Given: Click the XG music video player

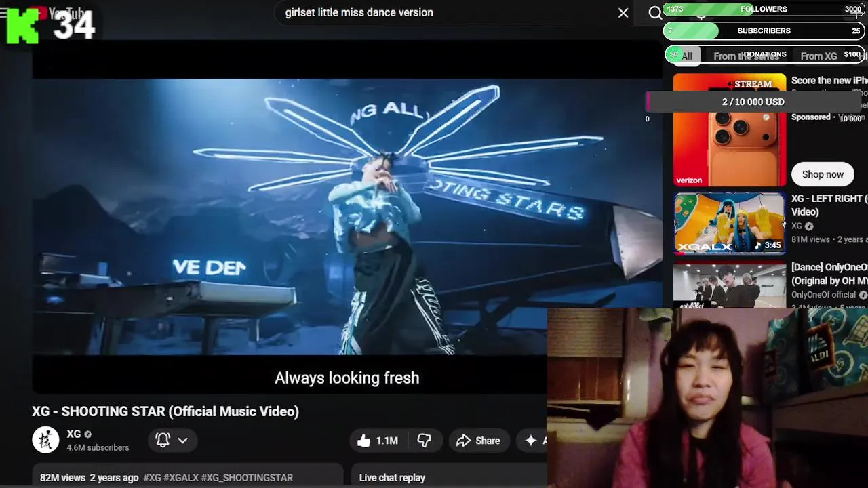Looking at the screenshot, I should (347, 217).
